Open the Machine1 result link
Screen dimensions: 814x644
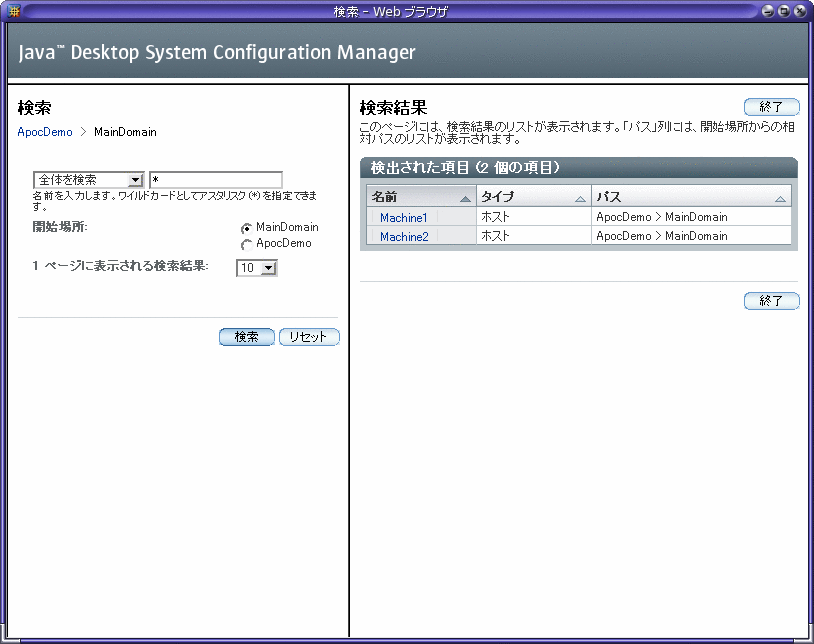[403, 217]
